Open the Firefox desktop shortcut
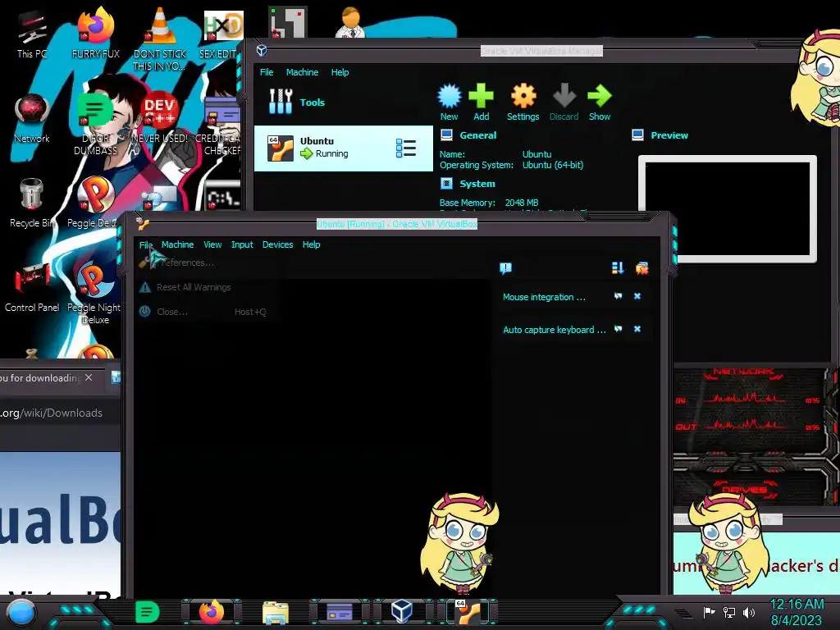Screen dimensions: 840x630 pyautogui.click(x=95, y=33)
